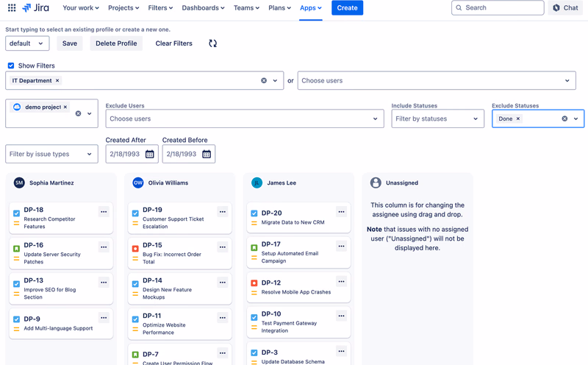Open more actions menu for DP-19
588x365 pixels.
[x=223, y=212]
